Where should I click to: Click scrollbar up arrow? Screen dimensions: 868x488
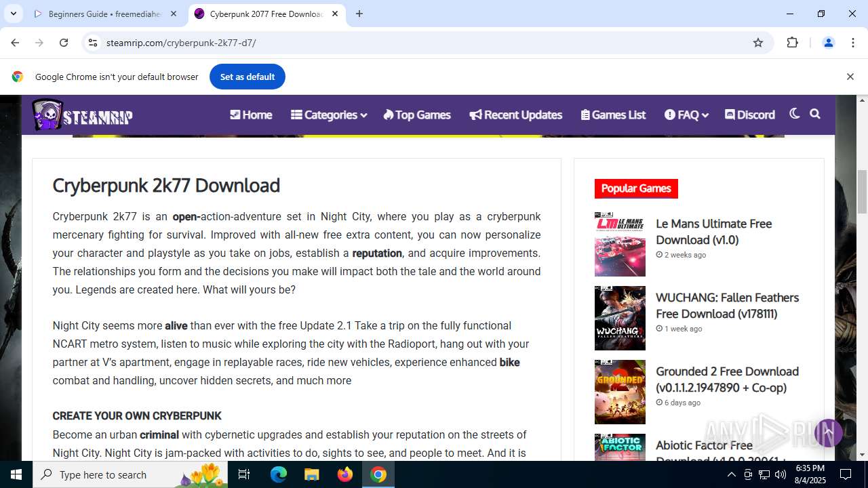click(863, 100)
